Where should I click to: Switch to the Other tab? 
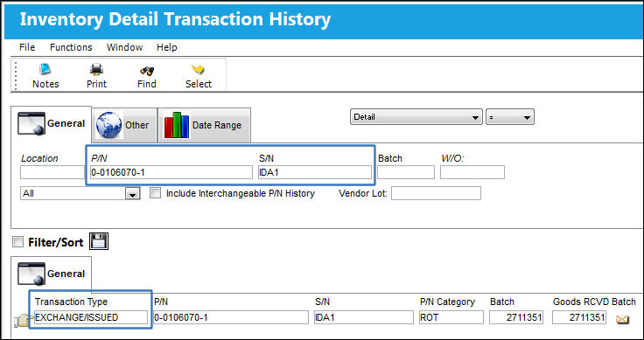pyautogui.click(x=124, y=125)
